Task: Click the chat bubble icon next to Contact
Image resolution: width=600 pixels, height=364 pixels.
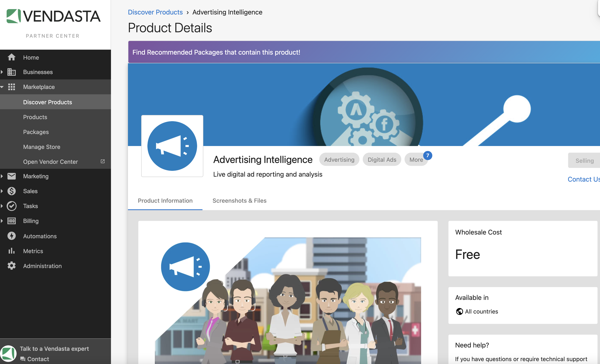Action: [x=23, y=359]
